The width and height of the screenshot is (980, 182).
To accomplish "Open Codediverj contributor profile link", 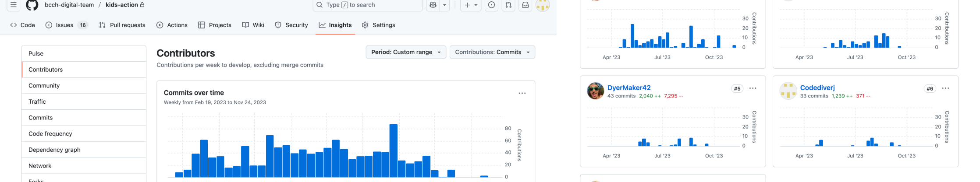I will coord(817,87).
